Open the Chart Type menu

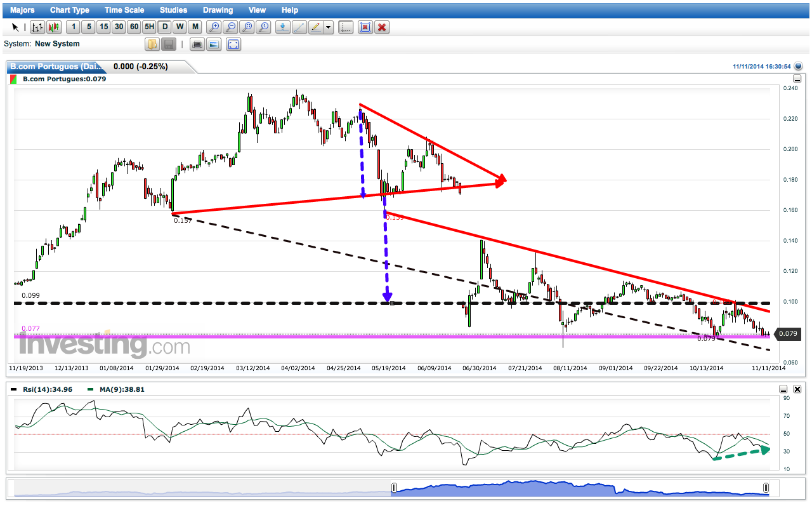(x=70, y=10)
